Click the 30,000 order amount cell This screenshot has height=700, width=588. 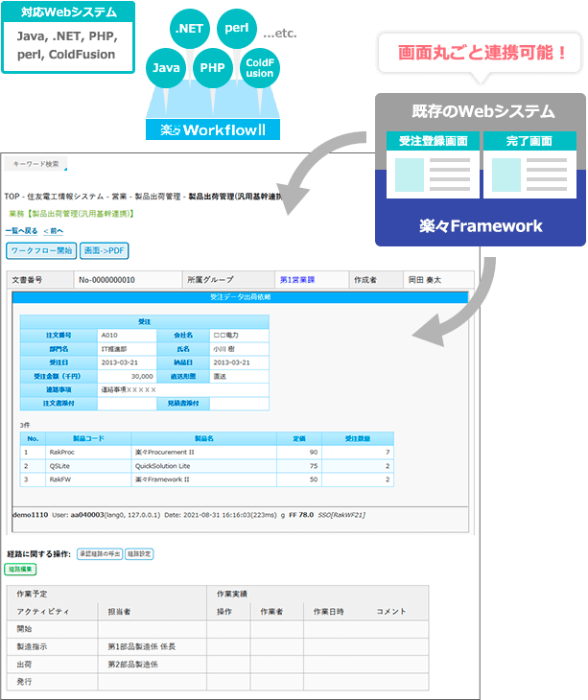(x=127, y=376)
